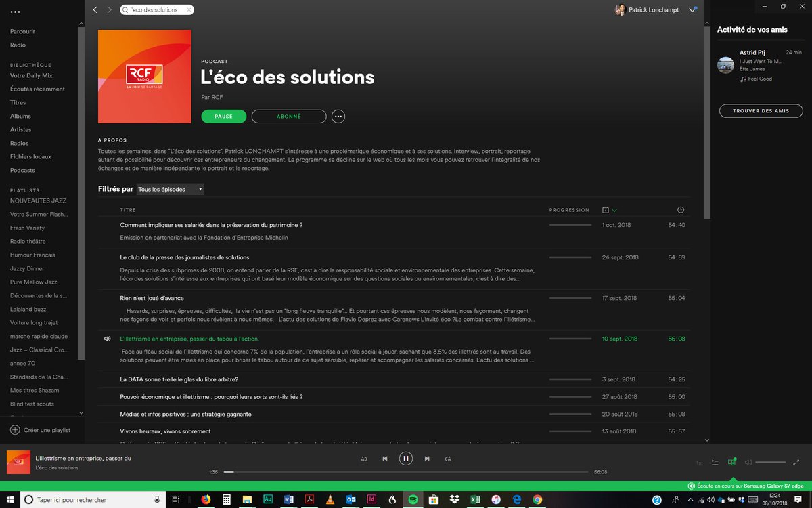
Task: Open the NOUVEAUTES JAZZ playlist
Action: click(x=38, y=200)
